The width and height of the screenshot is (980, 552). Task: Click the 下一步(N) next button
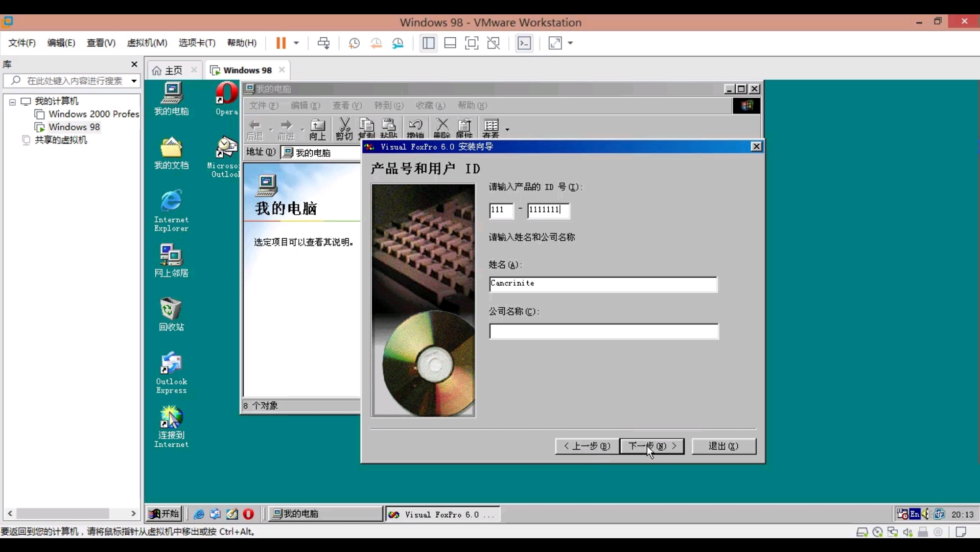[652, 446]
